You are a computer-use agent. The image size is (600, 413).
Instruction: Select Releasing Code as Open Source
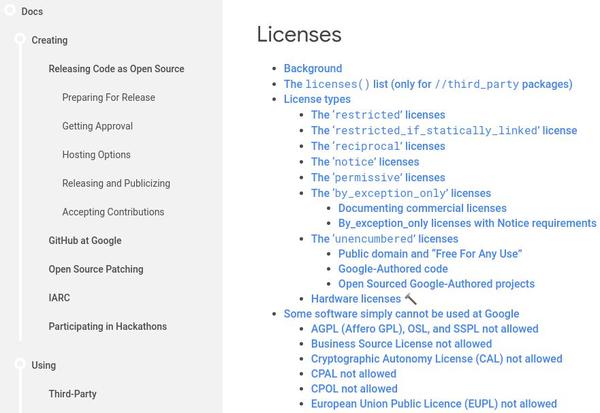(116, 69)
